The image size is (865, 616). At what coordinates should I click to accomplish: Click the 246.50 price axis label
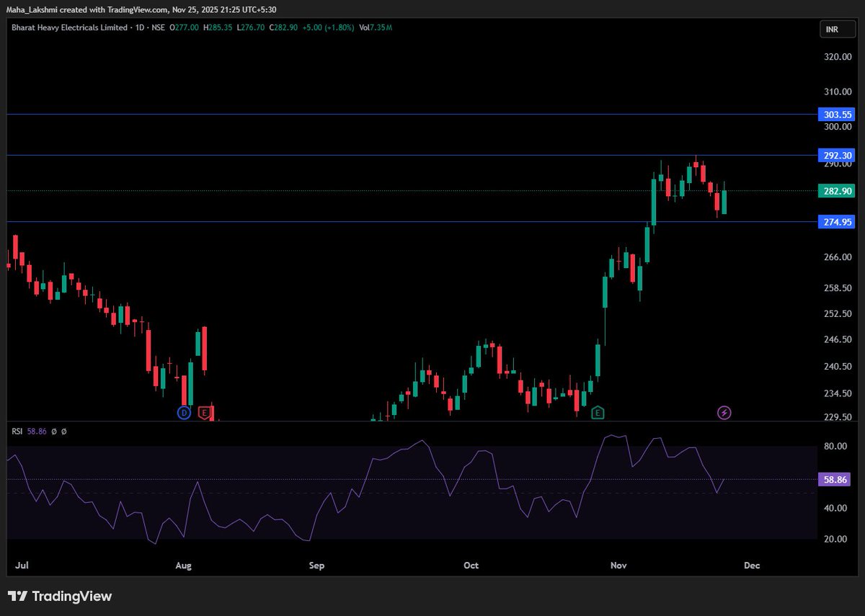pos(838,340)
